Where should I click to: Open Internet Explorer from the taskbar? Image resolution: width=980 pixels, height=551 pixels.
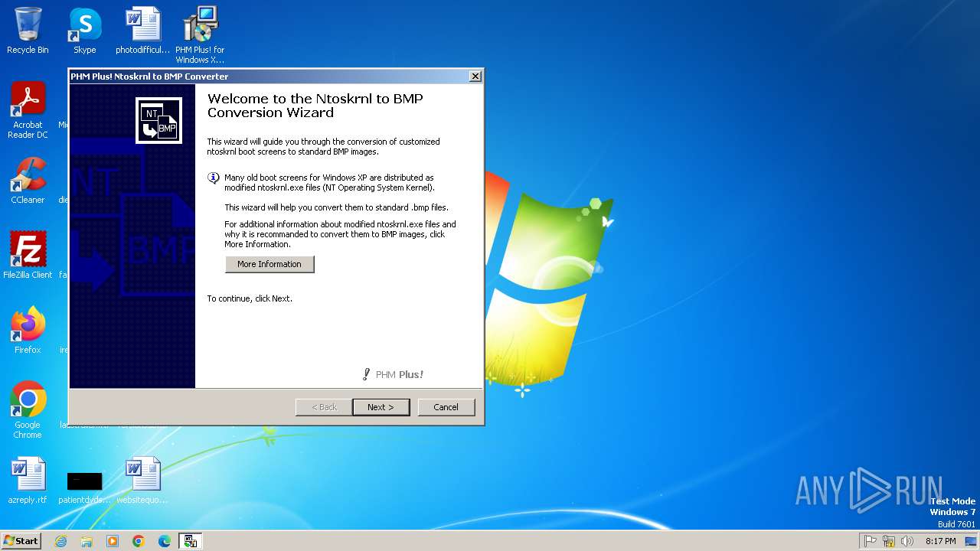(60, 541)
